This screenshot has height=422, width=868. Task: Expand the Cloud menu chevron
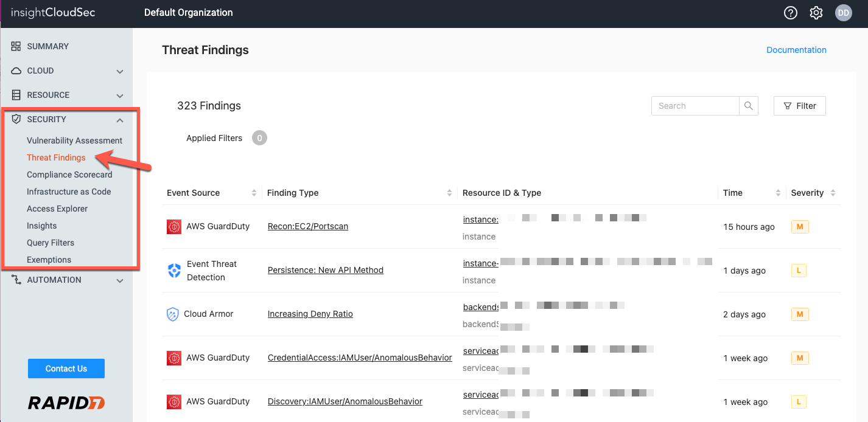(120, 71)
